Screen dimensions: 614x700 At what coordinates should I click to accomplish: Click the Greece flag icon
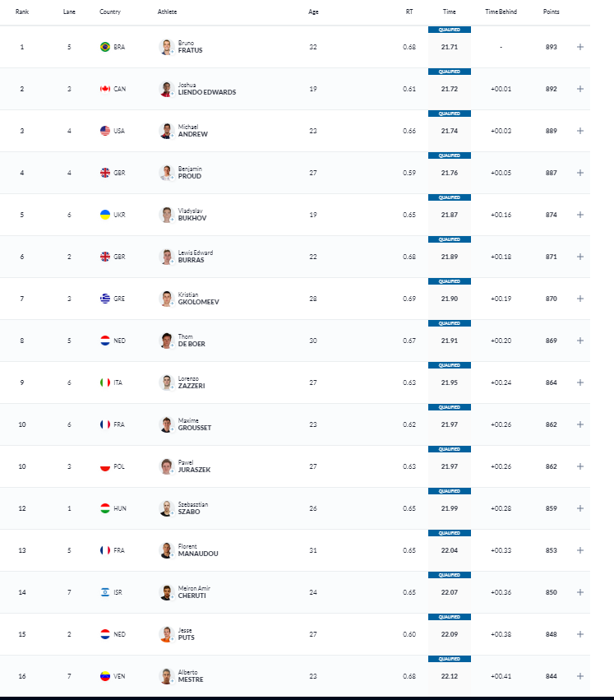click(104, 299)
